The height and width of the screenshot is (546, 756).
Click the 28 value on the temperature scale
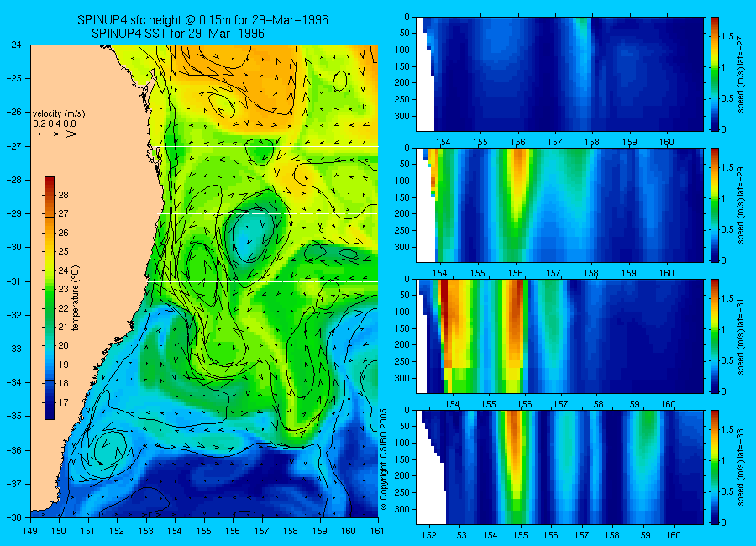(x=63, y=195)
